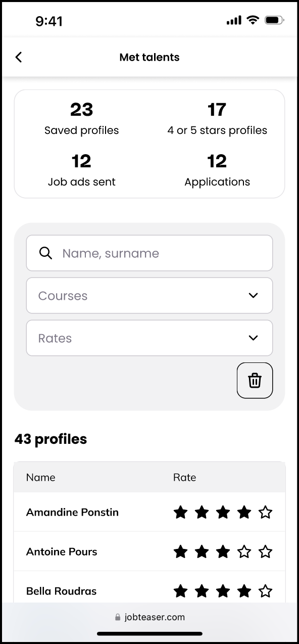Click the lock icon beside jobteaser.com
The width and height of the screenshot is (299, 644).
(x=118, y=617)
